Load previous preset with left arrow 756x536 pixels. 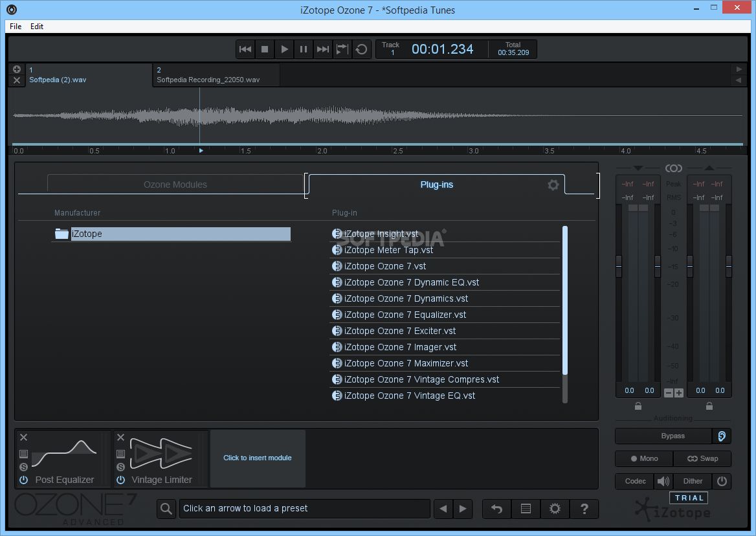click(x=443, y=509)
